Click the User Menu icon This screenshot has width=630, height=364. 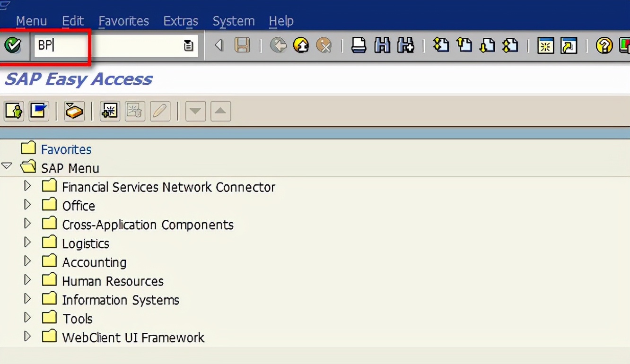pyautogui.click(x=14, y=111)
